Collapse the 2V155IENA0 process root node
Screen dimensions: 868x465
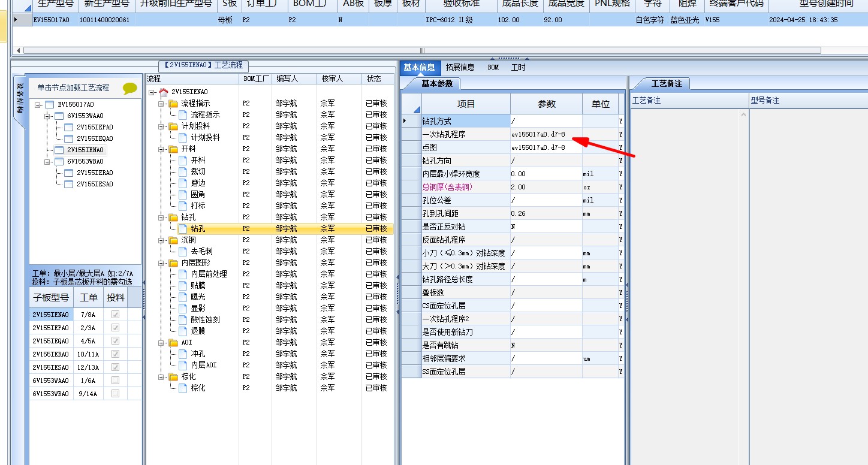tap(152, 92)
